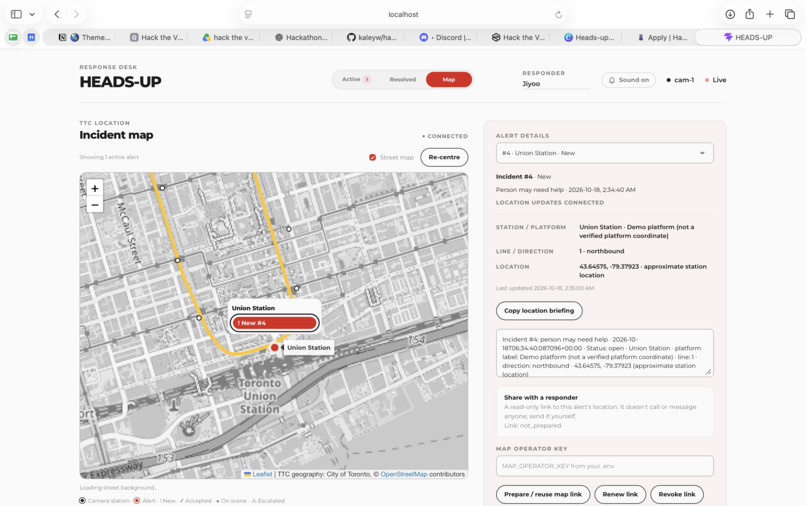Reload the localhost page

(558, 14)
